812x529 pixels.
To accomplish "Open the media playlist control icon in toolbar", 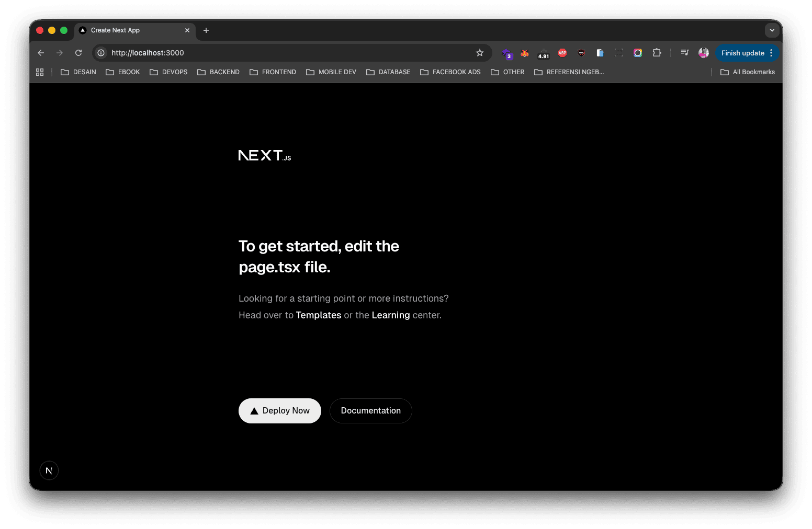I will [684, 53].
